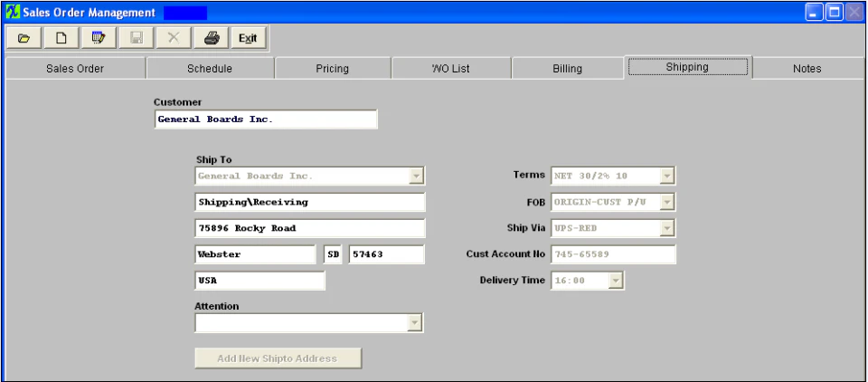Open the Pricing tab
The height and width of the screenshot is (382, 868).
coord(332,69)
